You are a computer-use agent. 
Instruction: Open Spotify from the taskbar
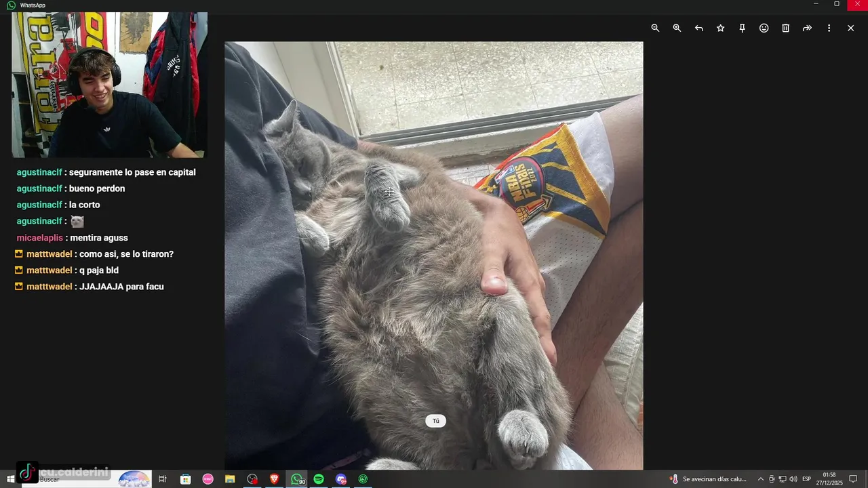click(x=319, y=479)
